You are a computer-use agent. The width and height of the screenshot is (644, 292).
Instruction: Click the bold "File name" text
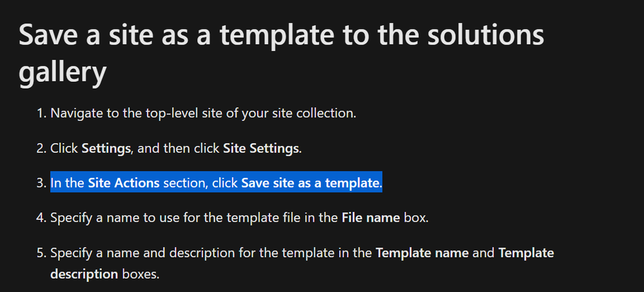pos(371,218)
